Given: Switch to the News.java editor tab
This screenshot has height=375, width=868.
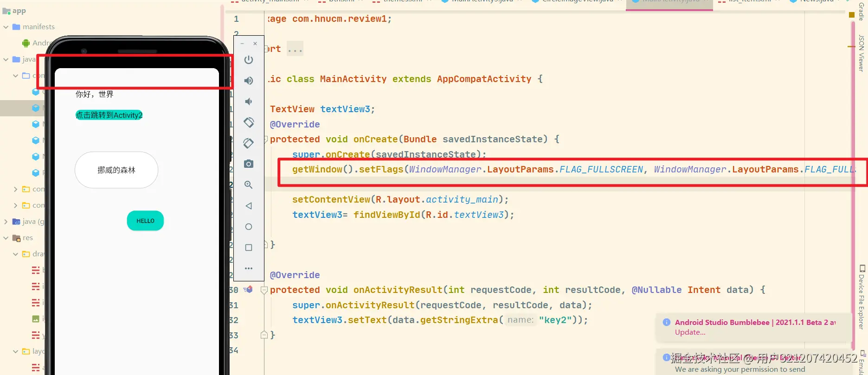Looking at the screenshot, I should (x=814, y=1).
